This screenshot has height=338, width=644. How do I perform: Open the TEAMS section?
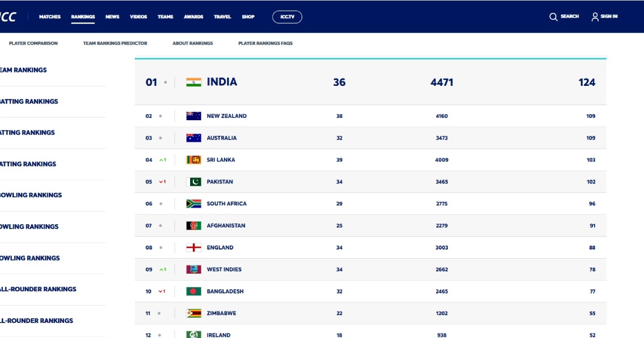pyautogui.click(x=165, y=17)
